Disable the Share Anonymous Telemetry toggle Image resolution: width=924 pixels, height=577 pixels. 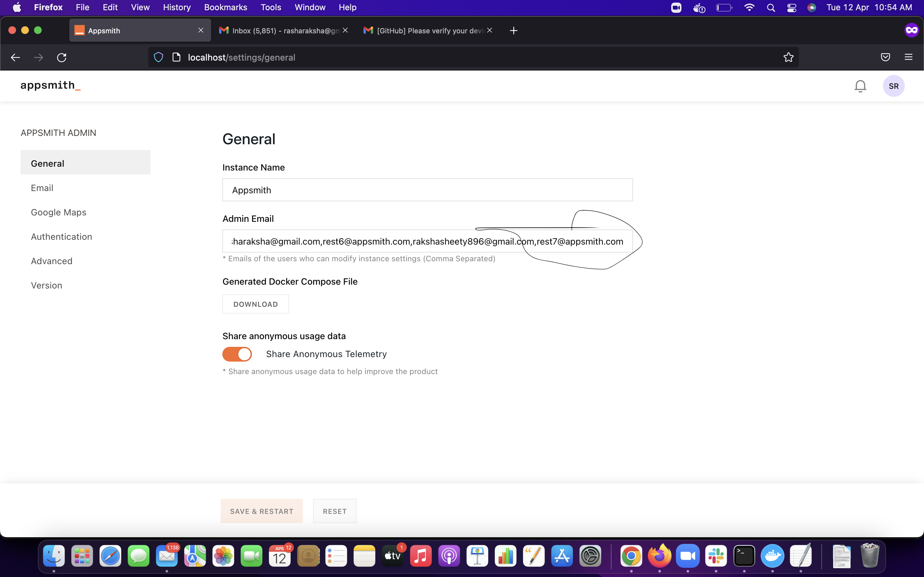pos(237,354)
